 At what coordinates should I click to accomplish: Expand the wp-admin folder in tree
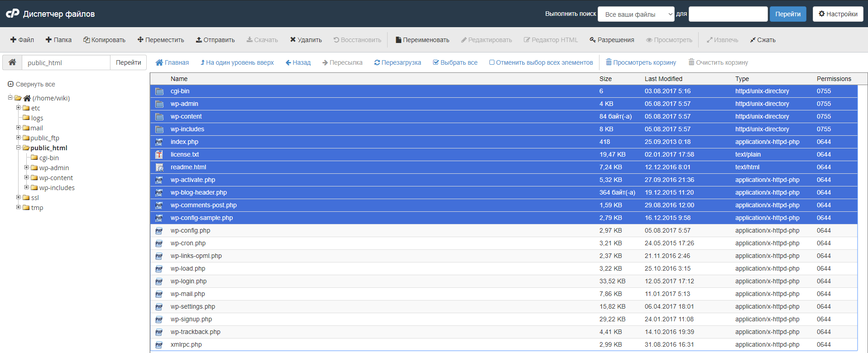coord(26,167)
